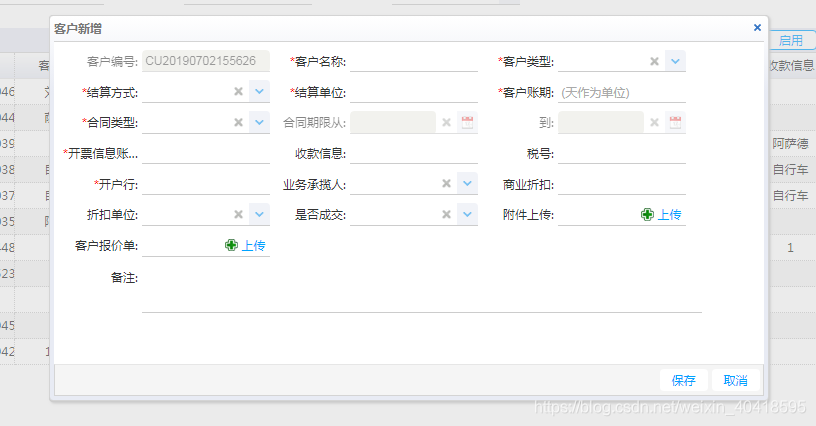Expand the 合同类型 dropdown
The width and height of the screenshot is (816, 426).
(x=259, y=122)
